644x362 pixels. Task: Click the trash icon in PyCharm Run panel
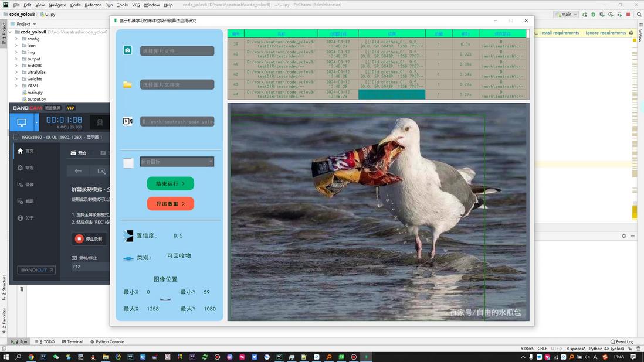[x=22, y=289]
